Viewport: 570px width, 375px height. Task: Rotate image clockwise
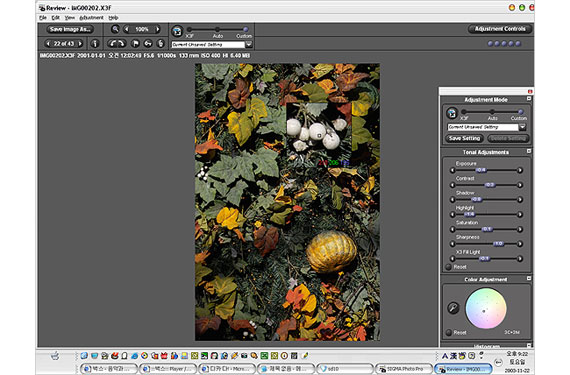pyautogui.click(x=121, y=44)
